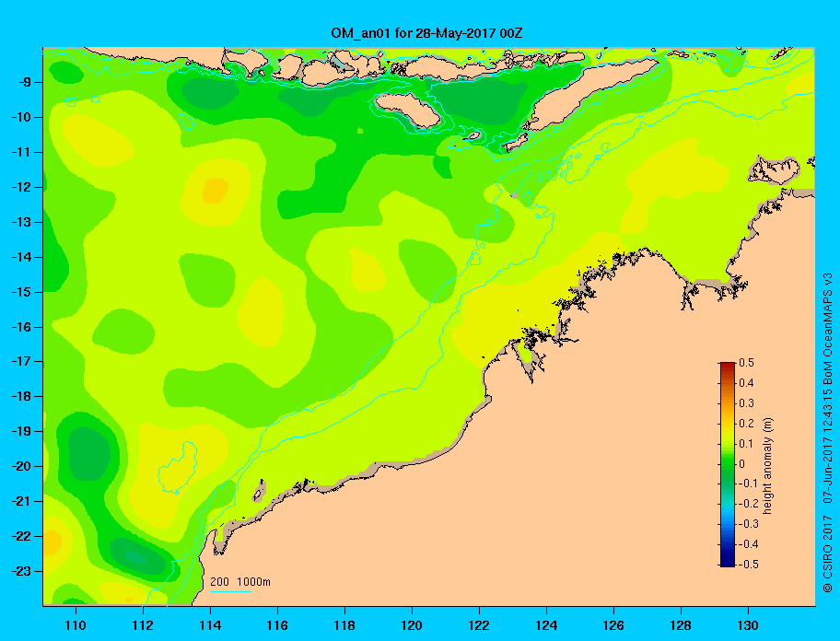This screenshot has width=840, height=641.
Task: Click the orange high anomaly near 114E 12S
Action: (216, 191)
